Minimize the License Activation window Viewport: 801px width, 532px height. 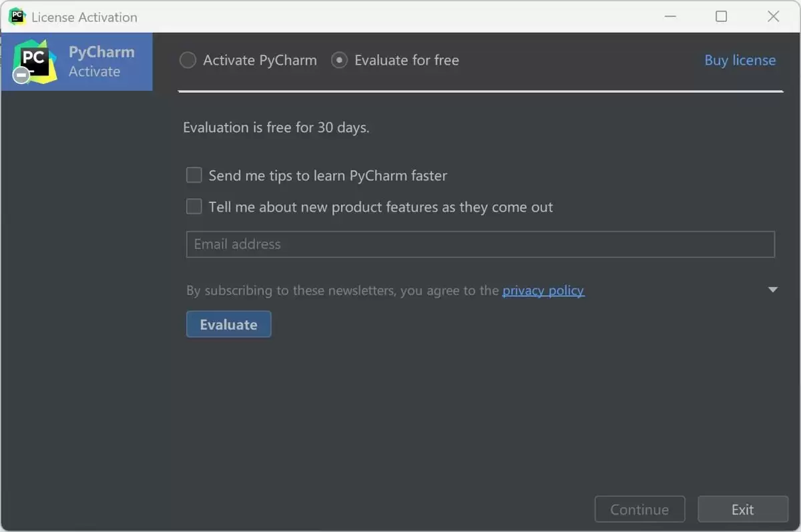(670, 17)
